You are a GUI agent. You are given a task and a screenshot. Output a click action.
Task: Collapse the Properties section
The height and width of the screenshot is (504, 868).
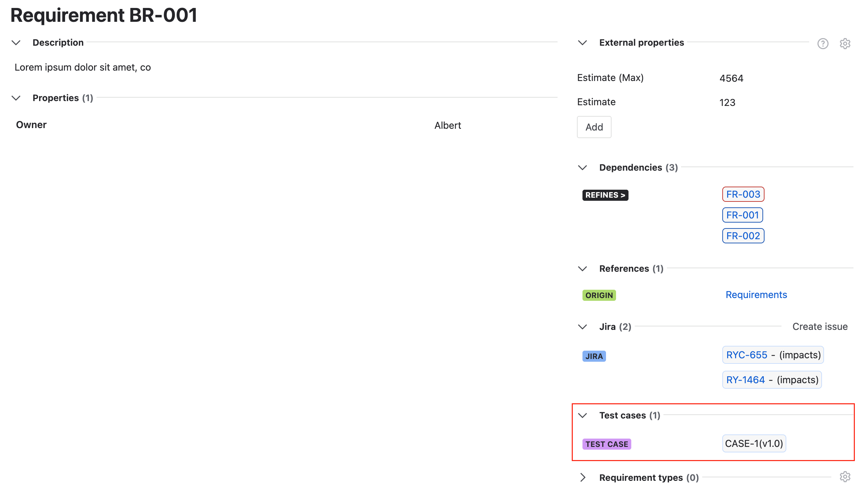pyautogui.click(x=16, y=98)
